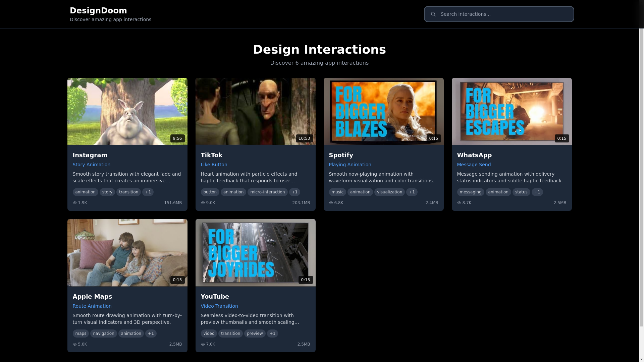
Task: Select the micro-interaction tag
Action: tap(268, 192)
